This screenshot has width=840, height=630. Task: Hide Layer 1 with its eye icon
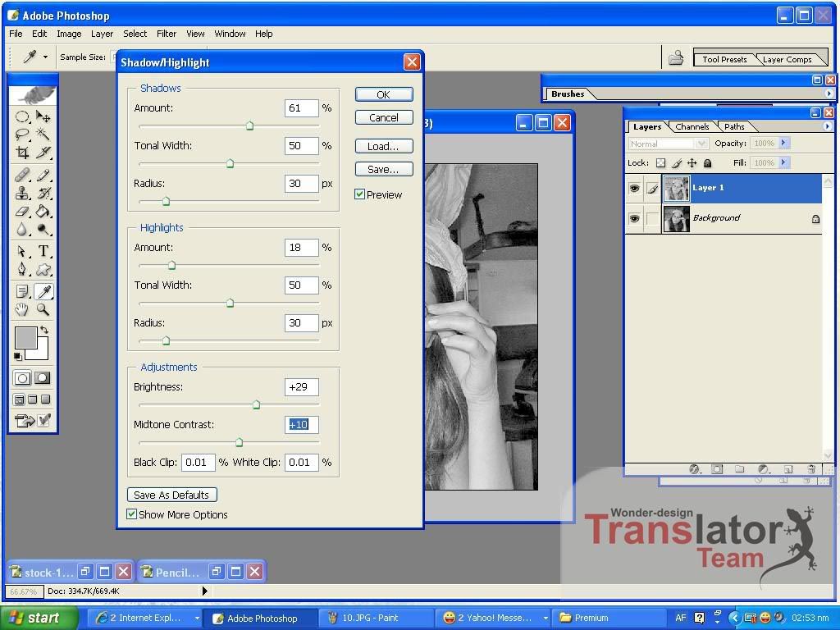tap(634, 188)
